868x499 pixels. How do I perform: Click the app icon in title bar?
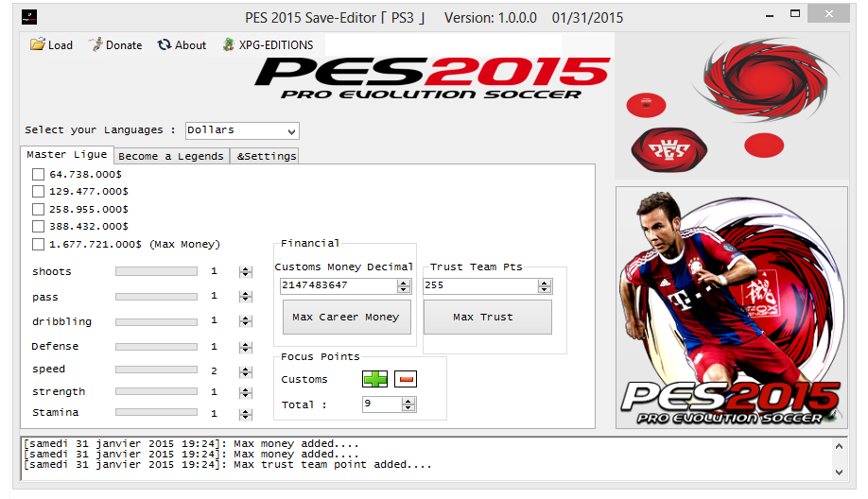click(28, 17)
